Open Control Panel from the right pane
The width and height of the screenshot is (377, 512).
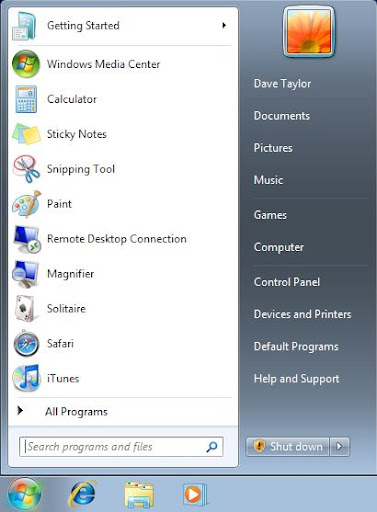tap(287, 282)
